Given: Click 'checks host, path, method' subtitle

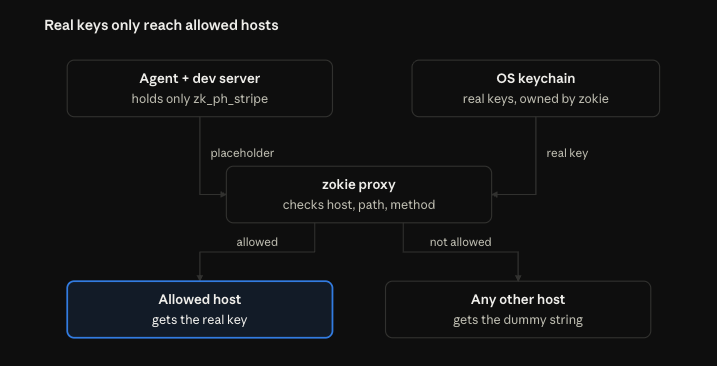Looking at the screenshot, I should [359, 205].
